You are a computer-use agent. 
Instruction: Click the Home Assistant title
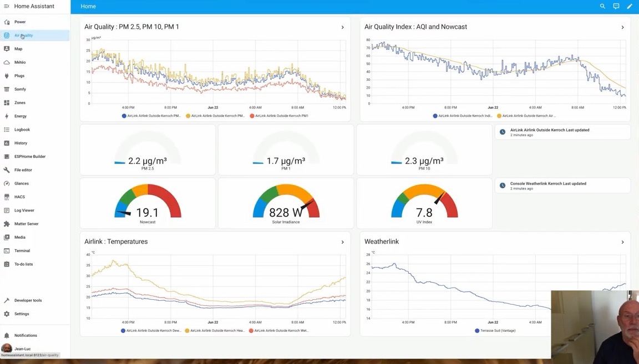pyautogui.click(x=34, y=6)
